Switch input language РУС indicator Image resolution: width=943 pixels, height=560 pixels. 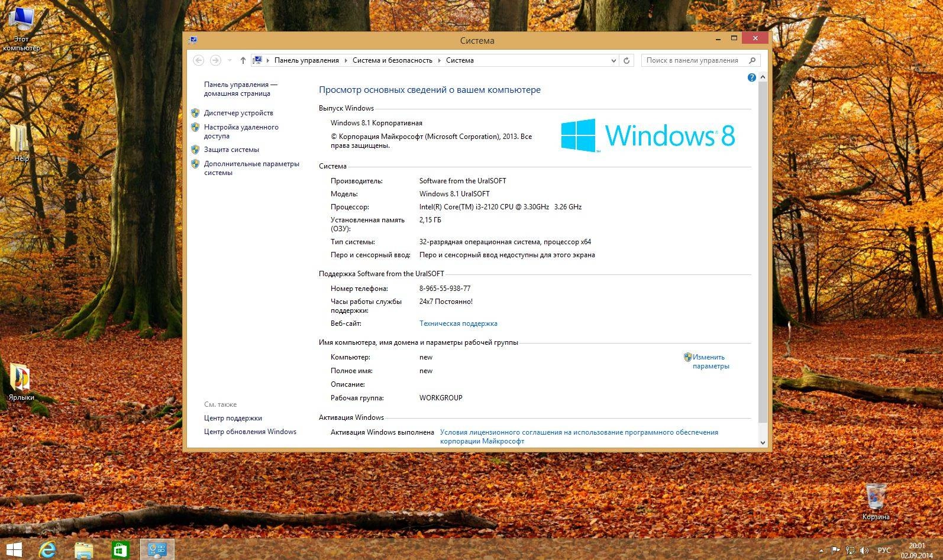pyautogui.click(x=884, y=551)
